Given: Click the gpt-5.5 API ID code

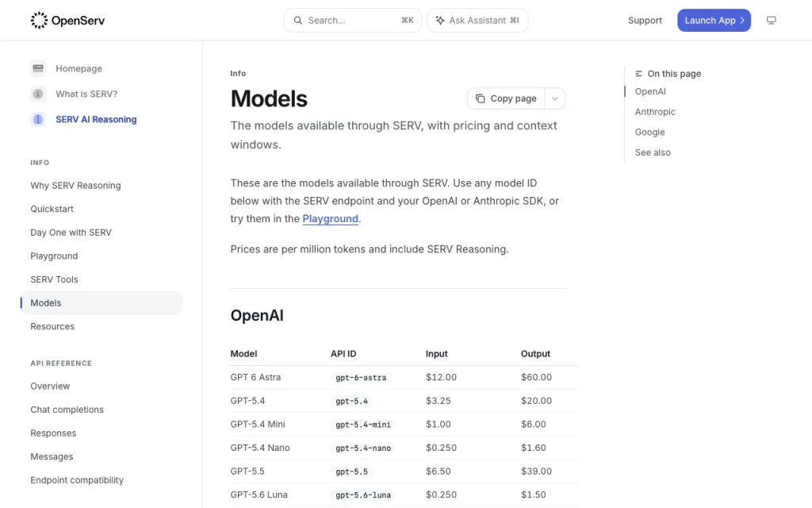Looking at the screenshot, I should point(351,471).
